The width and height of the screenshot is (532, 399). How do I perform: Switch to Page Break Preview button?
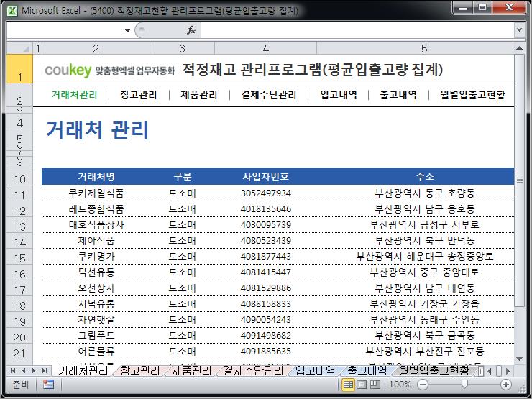(375, 385)
